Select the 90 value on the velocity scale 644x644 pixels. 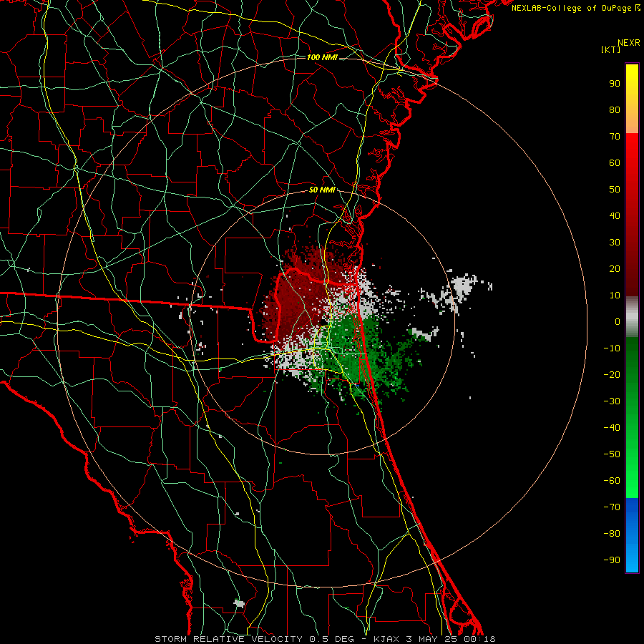(615, 84)
